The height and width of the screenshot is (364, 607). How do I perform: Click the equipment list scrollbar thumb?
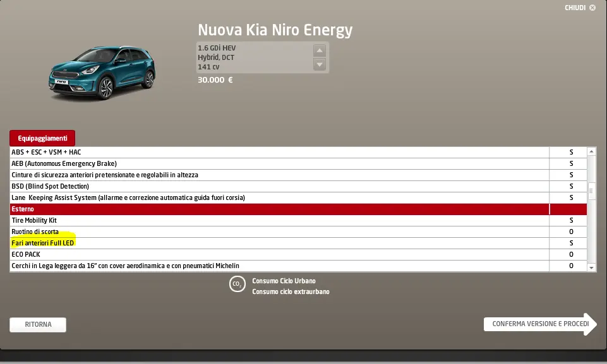coord(591,191)
